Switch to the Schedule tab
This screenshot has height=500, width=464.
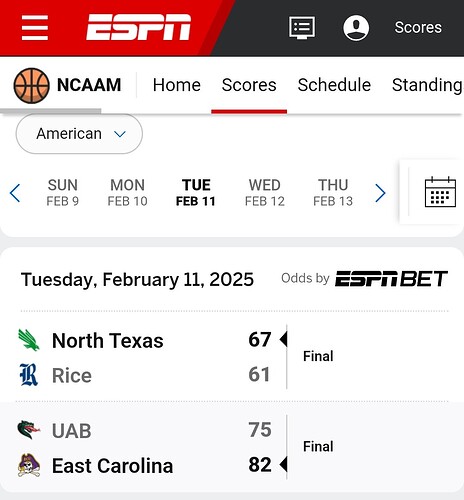coord(334,85)
